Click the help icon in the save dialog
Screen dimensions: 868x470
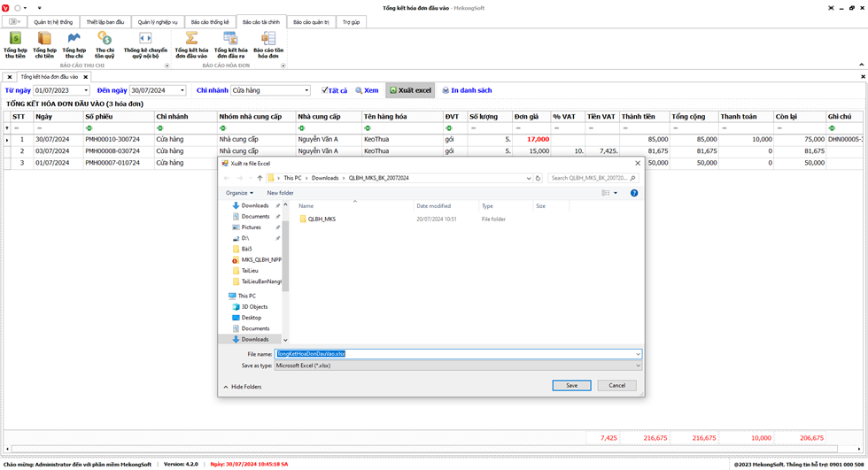click(634, 192)
